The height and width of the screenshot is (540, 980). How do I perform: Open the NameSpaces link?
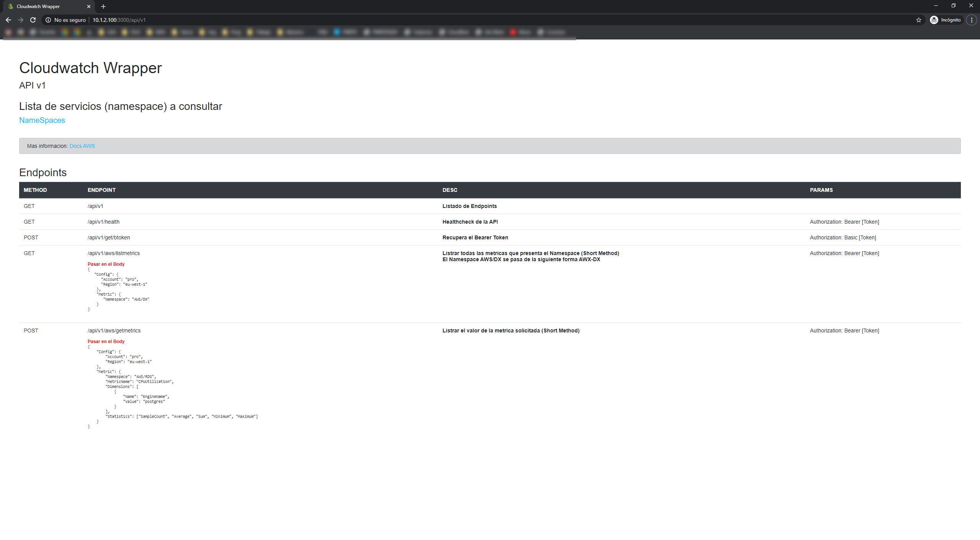[42, 120]
